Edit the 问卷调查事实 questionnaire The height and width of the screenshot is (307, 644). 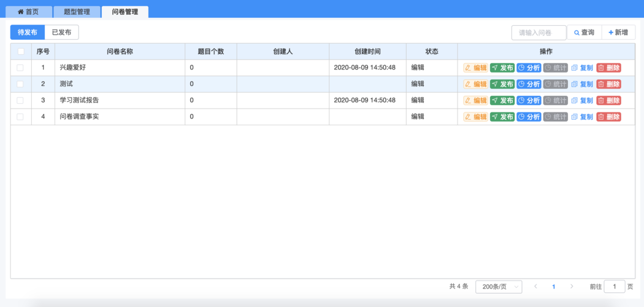point(475,117)
